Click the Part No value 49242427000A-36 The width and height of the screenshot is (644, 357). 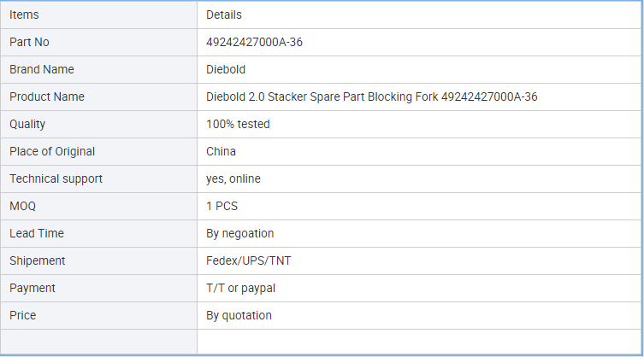[x=254, y=42]
